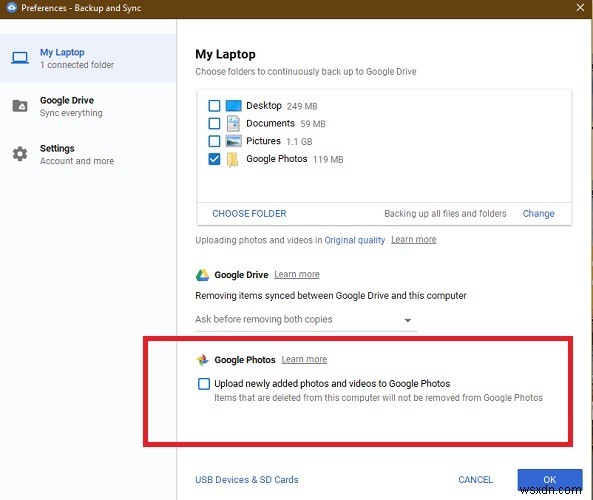Click CHOOSE FOLDER button
The height and width of the screenshot is (500, 593).
tap(249, 214)
